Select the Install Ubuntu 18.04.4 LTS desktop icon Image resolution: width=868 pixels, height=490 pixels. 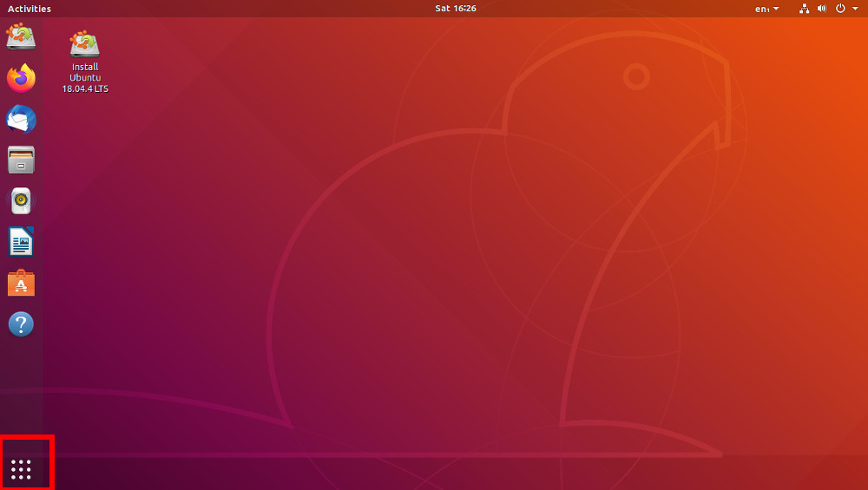coord(85,62)
